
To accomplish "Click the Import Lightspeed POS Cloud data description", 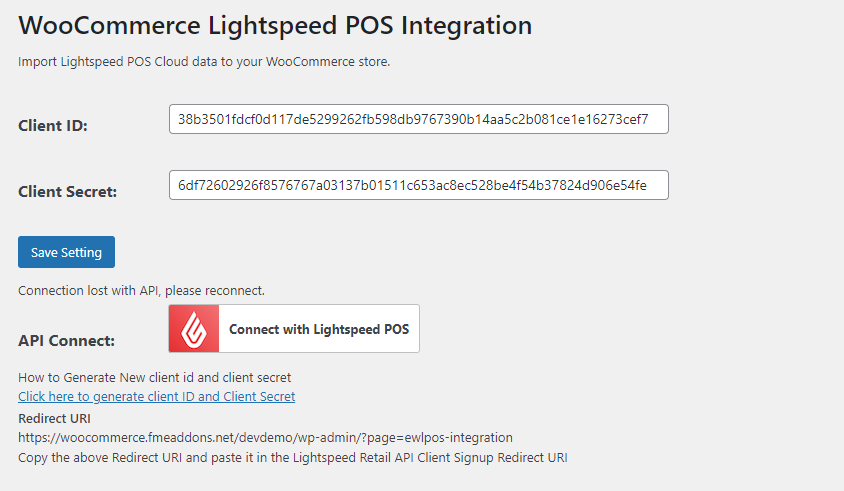I will pyautogui.click(x=204, y=61).
